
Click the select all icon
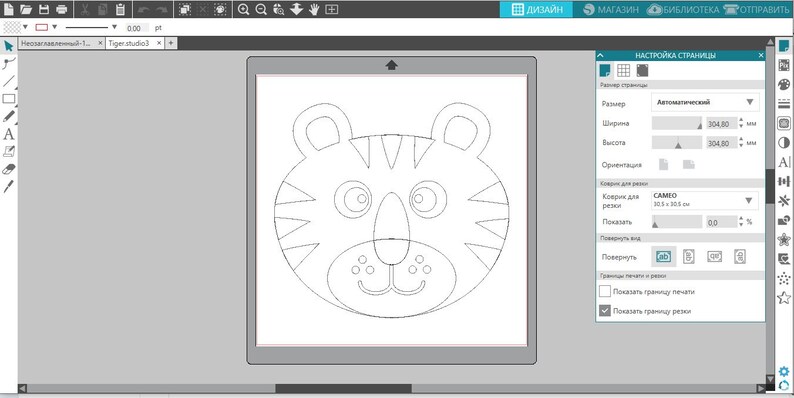tap(185, 9)
